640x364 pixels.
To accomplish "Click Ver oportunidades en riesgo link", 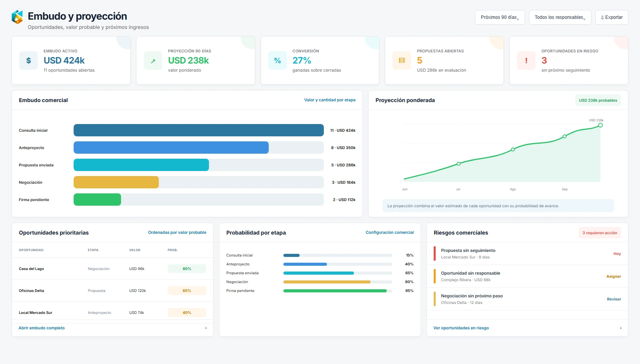I will (x=461, y=328).
